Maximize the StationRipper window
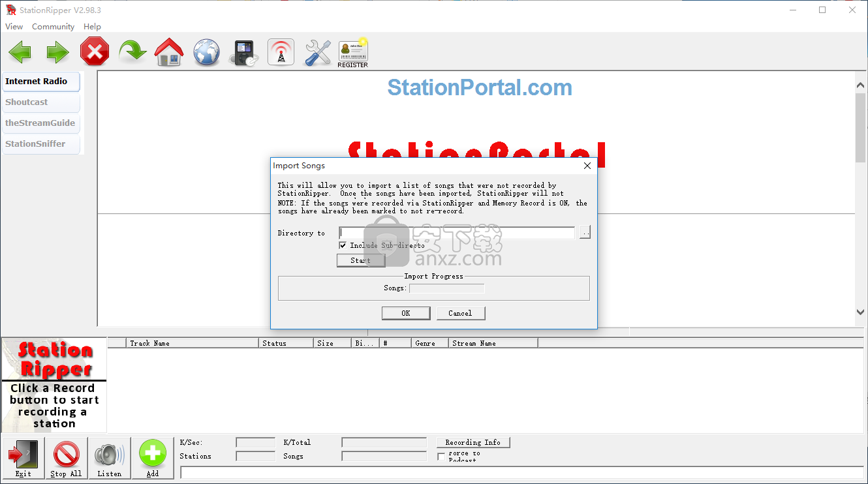The height and width of the screenshot is (484, 868). [822, 10]
